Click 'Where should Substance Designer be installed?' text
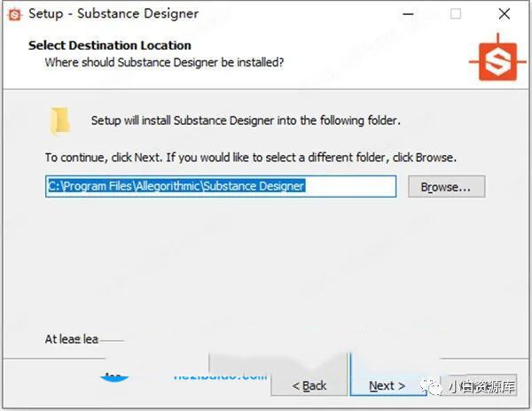This screenshot has width=532, height=411. (164, 62)
